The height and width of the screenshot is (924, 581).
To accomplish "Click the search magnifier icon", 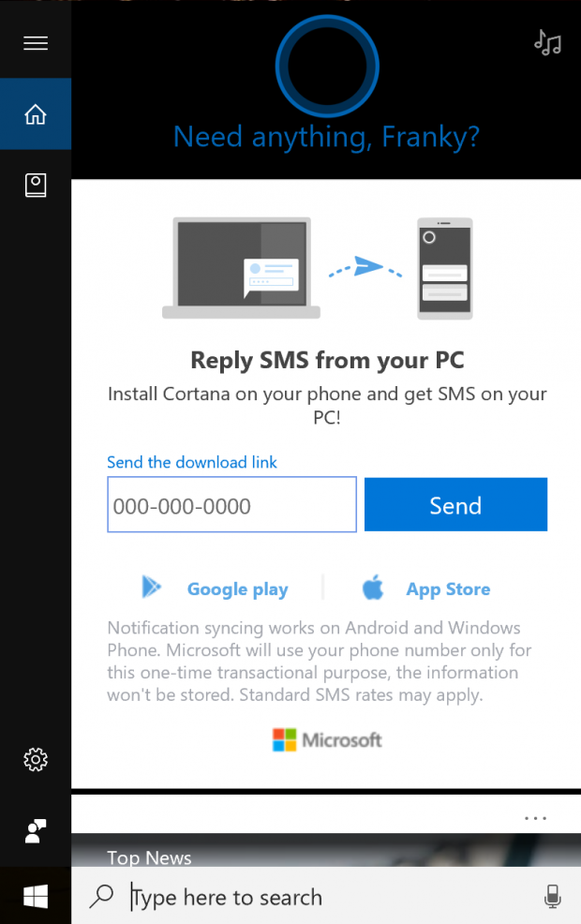I will click(x=101, y=896).
